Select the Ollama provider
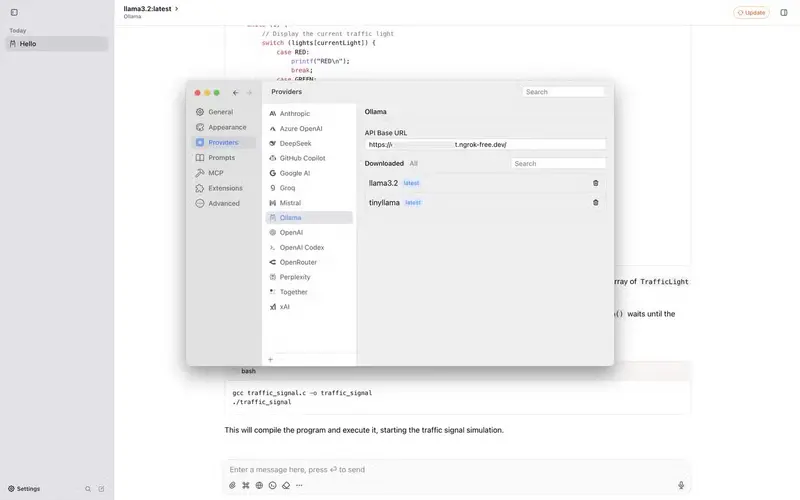The width and height of the screenshot is (800, 500). pyautogui.click(x=309, y=217)
